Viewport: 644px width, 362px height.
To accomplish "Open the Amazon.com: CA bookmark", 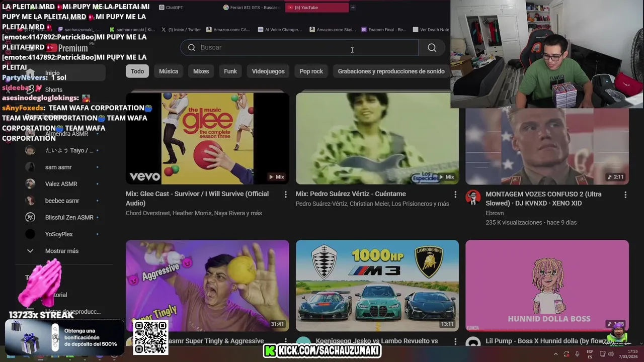I will 228,30.
